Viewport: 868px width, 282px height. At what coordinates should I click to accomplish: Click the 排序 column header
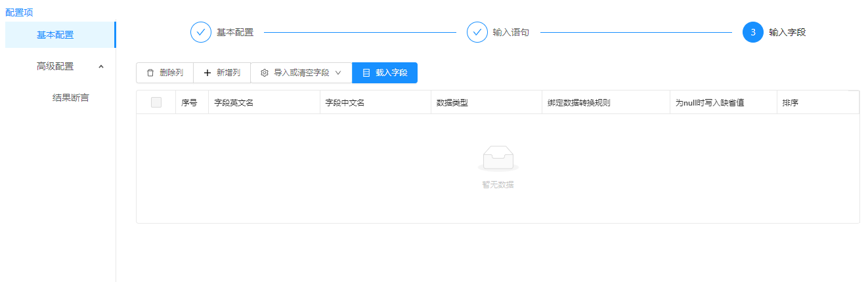point(791,103)
